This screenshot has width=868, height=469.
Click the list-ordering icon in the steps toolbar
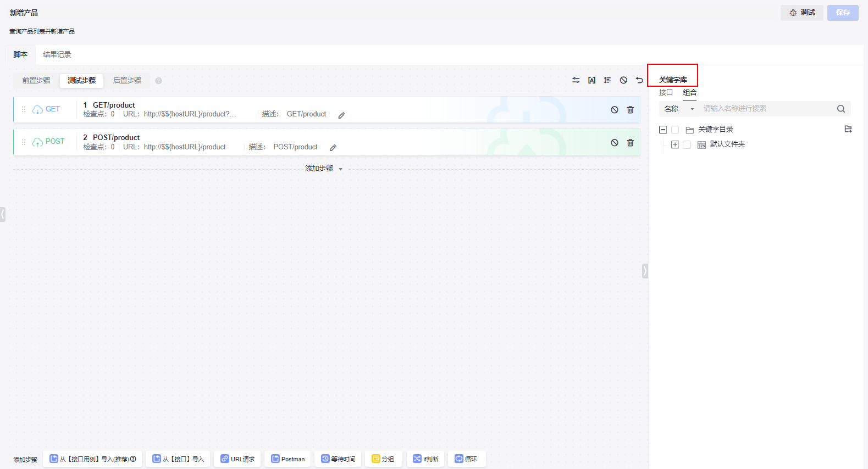pyautogui.click(x=607, y=80)
